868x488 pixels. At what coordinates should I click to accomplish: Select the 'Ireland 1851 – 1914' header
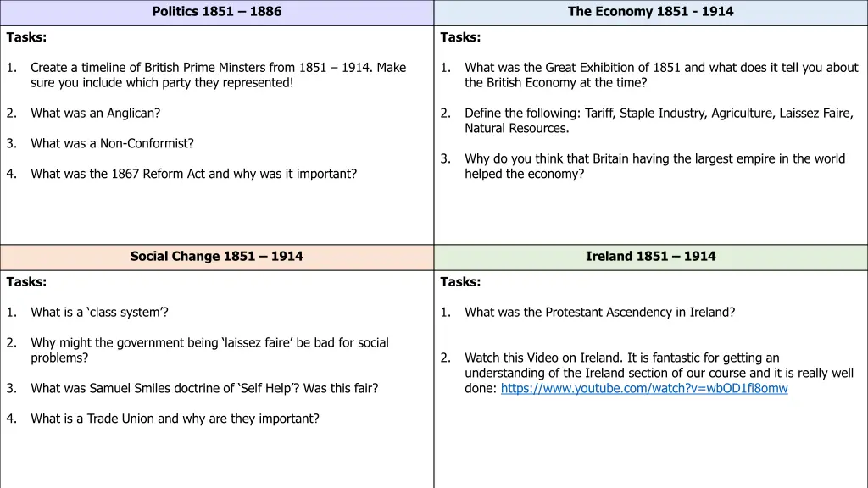pyautogui.click(x=651, y=257)
